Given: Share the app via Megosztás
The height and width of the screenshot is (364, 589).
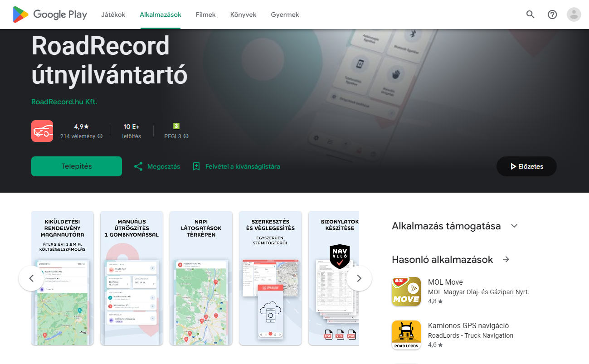Looking at the screenshot, I should pyautogui.click(x=157, y=166).
